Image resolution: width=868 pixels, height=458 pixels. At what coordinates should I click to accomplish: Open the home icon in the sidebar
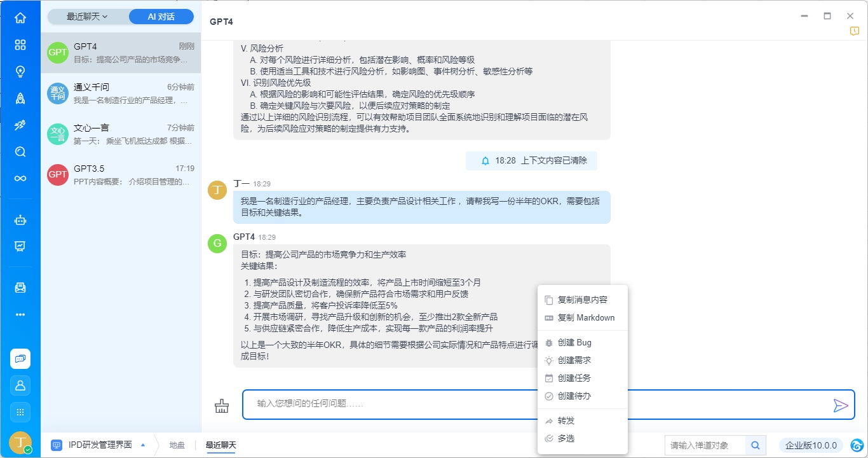coord(20,18)
